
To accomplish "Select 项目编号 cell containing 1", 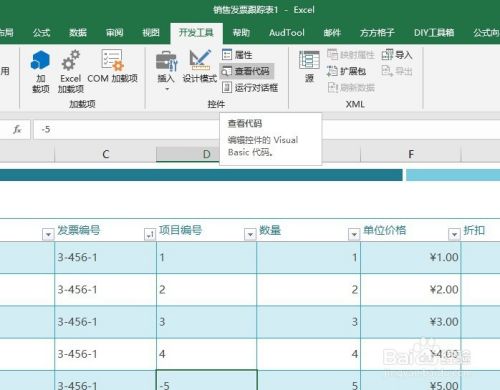I will point(206,258).
